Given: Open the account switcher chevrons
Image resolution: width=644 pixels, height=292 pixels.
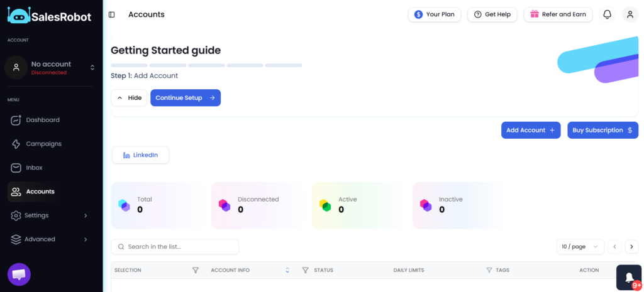Looking at the screenshot, I should pos(92,67).
